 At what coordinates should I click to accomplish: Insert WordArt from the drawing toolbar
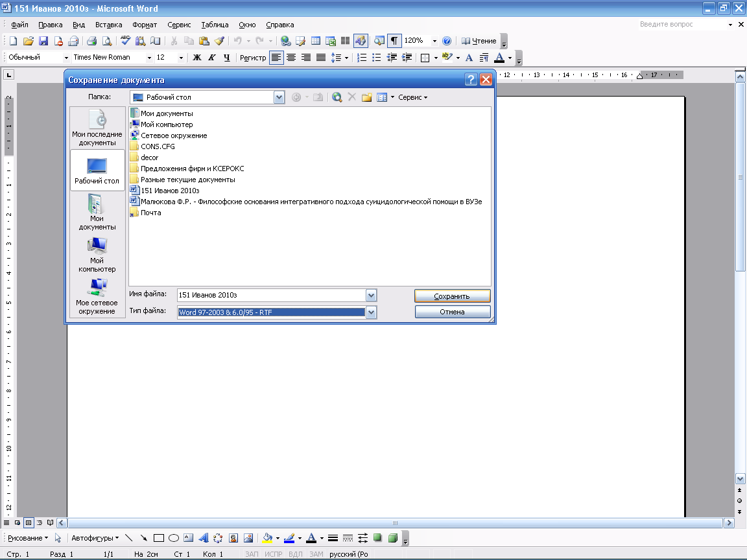[204, 538]
